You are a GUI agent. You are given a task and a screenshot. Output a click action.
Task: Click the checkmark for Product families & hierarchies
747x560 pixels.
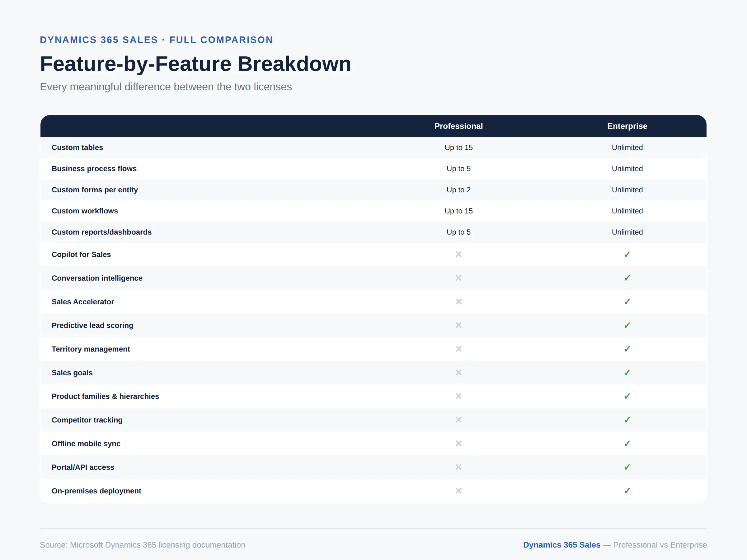tap(627, 396)
